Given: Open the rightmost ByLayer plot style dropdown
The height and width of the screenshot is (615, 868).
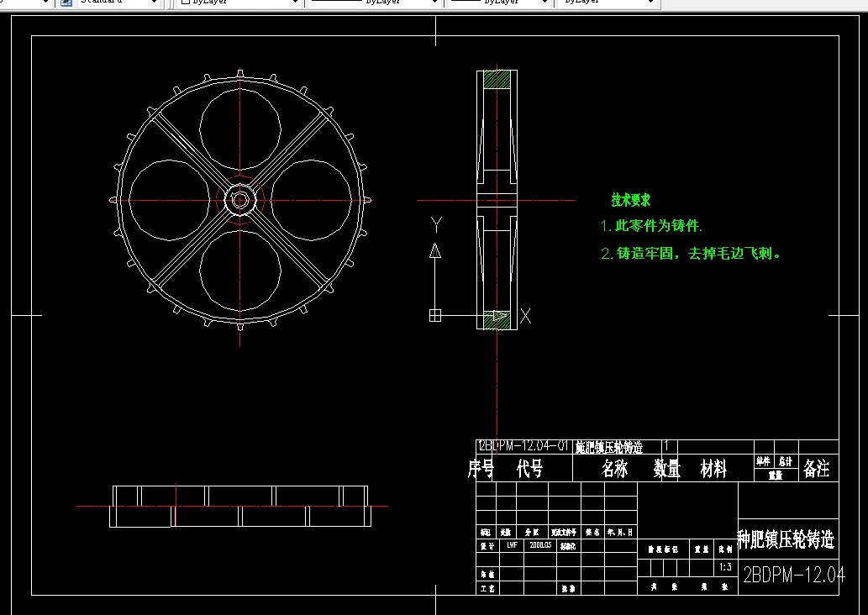Looking at the screenshot, I should (607, 3).
